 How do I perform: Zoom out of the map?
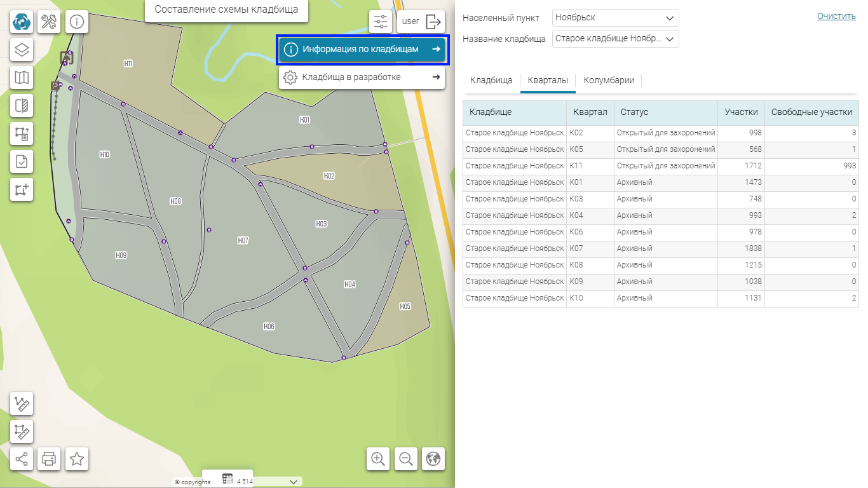(406, 458)
